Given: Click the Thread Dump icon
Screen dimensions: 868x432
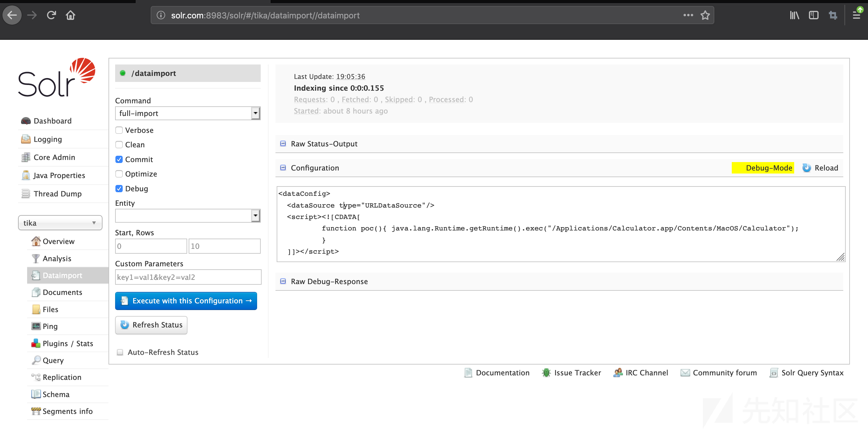Looking at the screenshot, I should click(26, 194).
